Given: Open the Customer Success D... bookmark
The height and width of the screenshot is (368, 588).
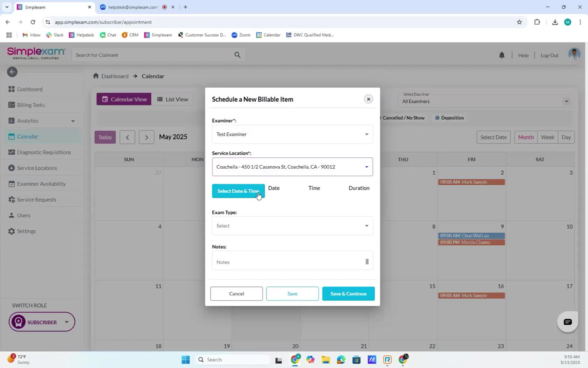Looking at the screenshot, I should point(202,35).
